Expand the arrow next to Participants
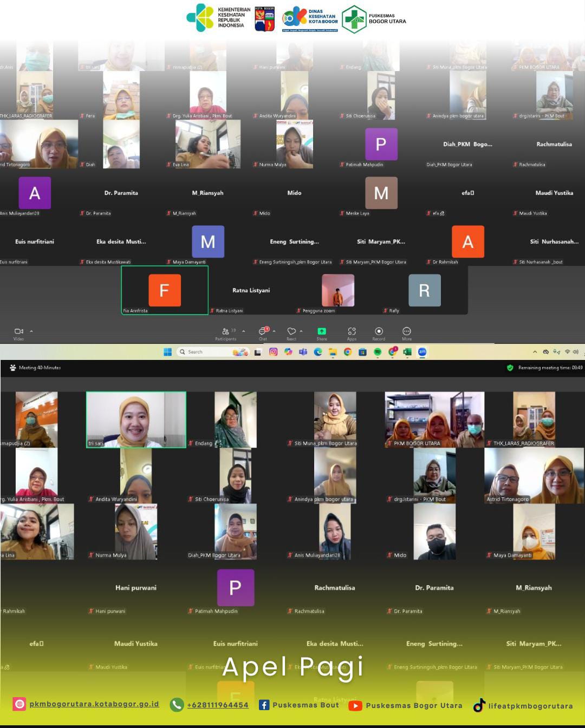 click(x=244, y=331)
